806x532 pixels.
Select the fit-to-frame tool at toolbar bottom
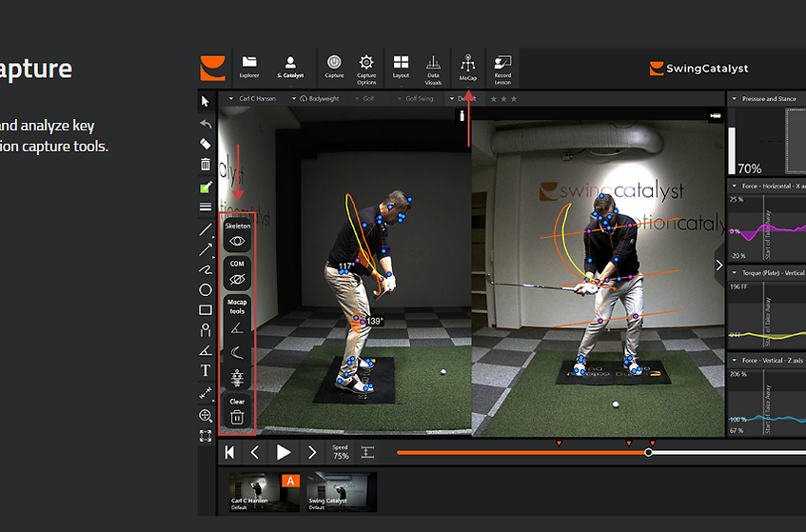[206, 436]
